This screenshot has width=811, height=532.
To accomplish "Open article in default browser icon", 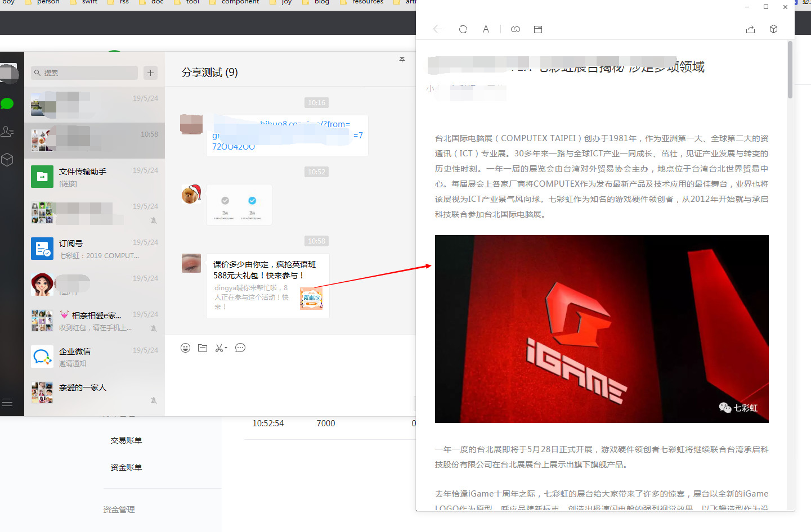I will (538, 29).
